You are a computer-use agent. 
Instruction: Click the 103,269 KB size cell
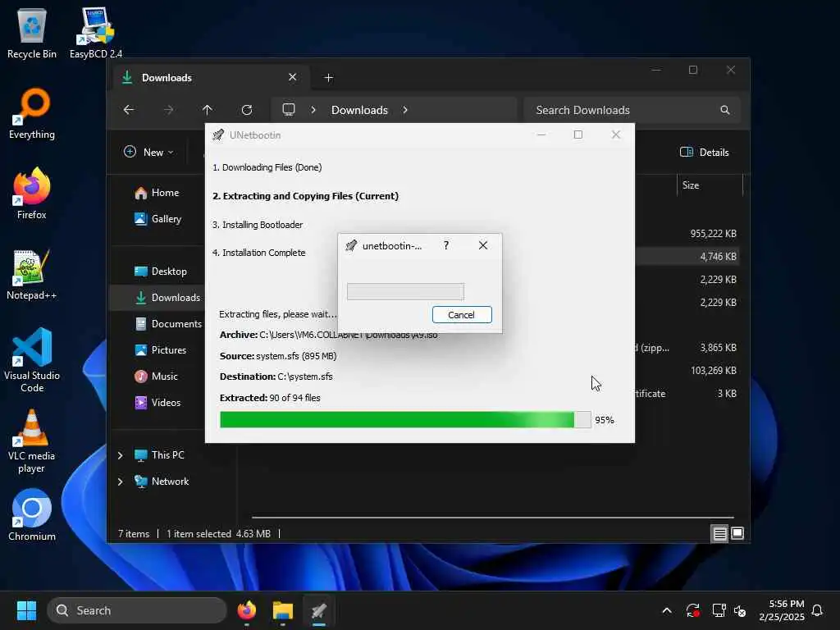pos(713,371)
